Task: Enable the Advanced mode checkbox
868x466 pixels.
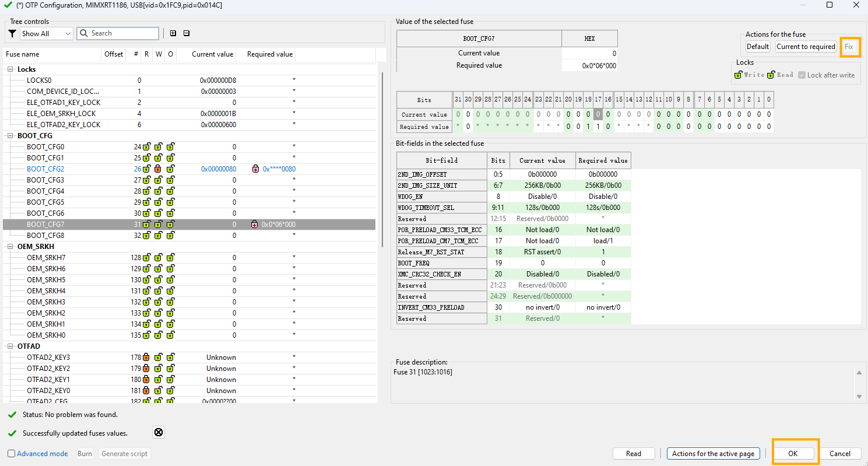Action: point(12,454)
